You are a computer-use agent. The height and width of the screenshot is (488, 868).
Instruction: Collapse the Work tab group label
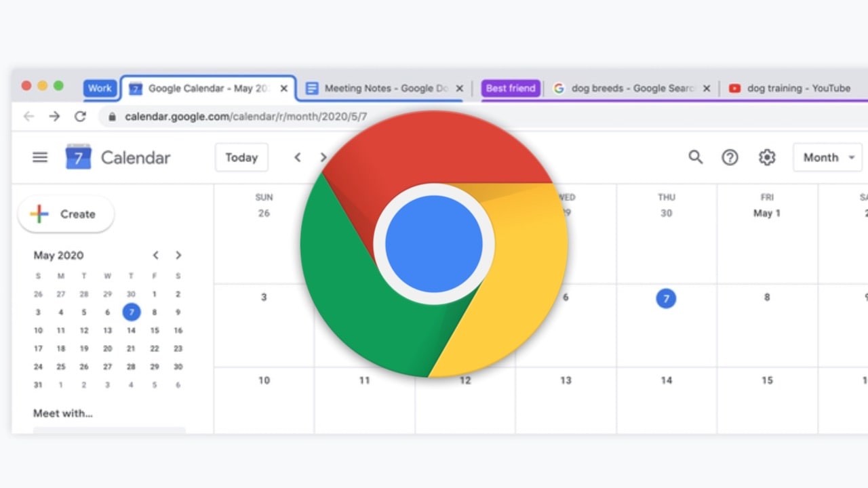[100, 88]
